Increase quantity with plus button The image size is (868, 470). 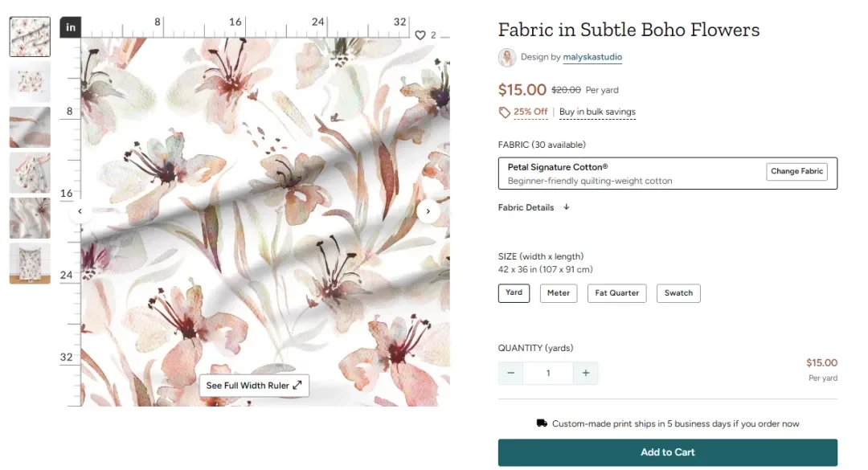click(x=586, y=373)
